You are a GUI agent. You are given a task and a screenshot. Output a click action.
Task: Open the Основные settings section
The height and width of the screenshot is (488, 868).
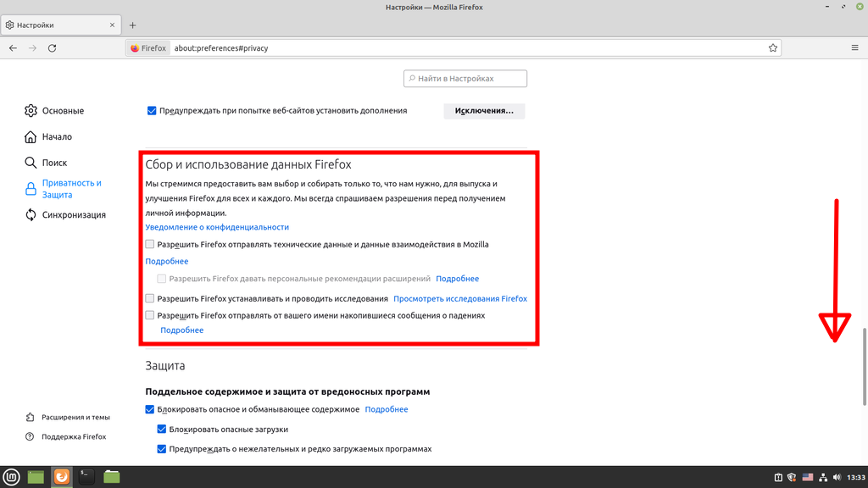pyautogui.click(x=63, y=111)
